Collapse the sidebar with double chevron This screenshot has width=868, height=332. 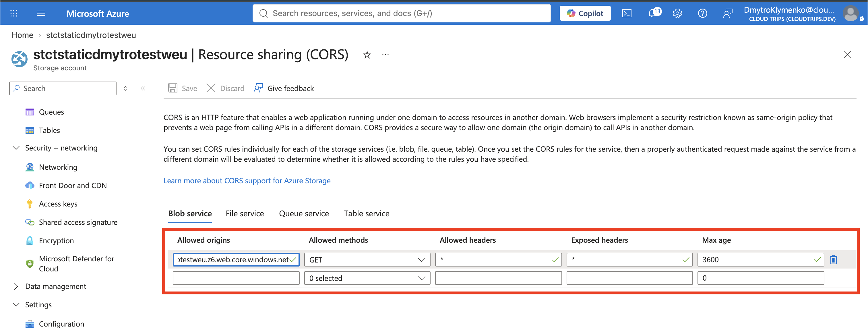coord(143,88)
